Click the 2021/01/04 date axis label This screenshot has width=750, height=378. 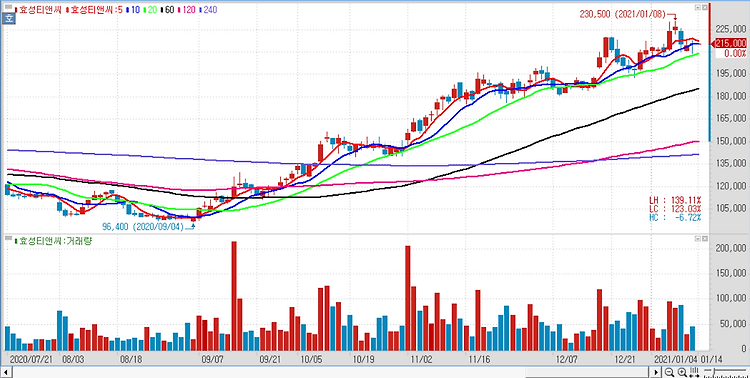click(676, 358)
